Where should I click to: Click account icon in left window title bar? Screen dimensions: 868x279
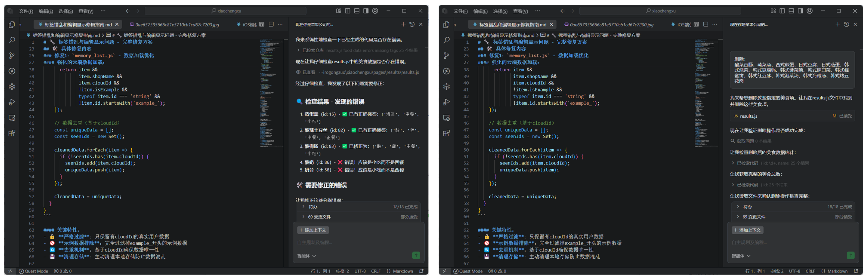[x=375, y=11]
